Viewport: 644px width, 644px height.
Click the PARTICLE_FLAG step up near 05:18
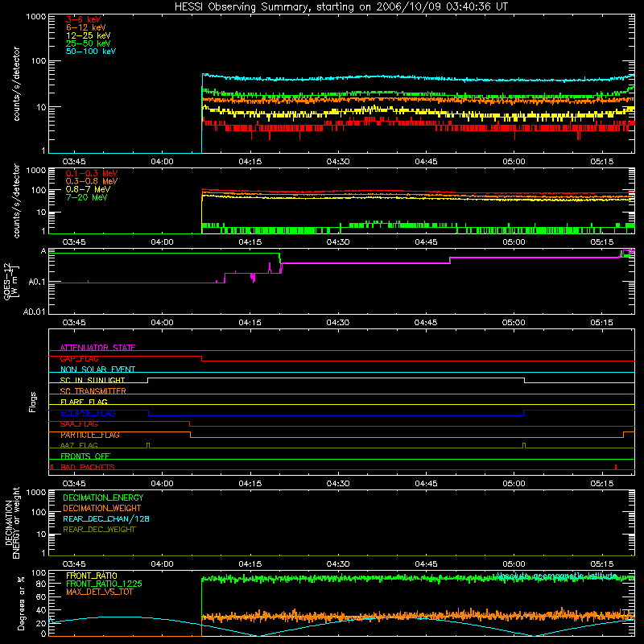tap(623, 435)
